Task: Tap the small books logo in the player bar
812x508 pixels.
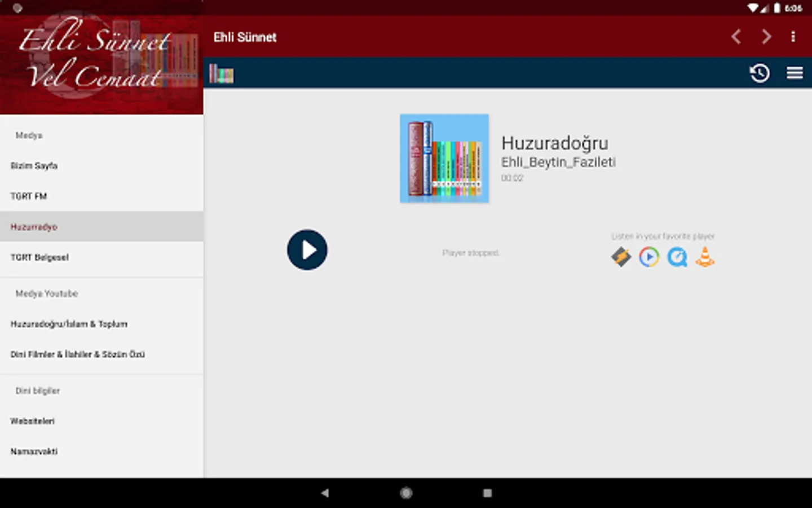Action: [x=221, y=73]
